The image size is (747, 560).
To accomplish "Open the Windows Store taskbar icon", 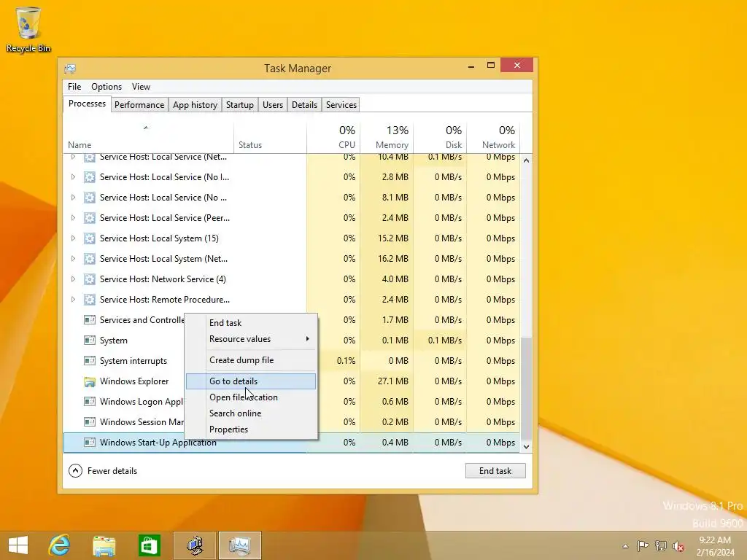I will point(149,545).
